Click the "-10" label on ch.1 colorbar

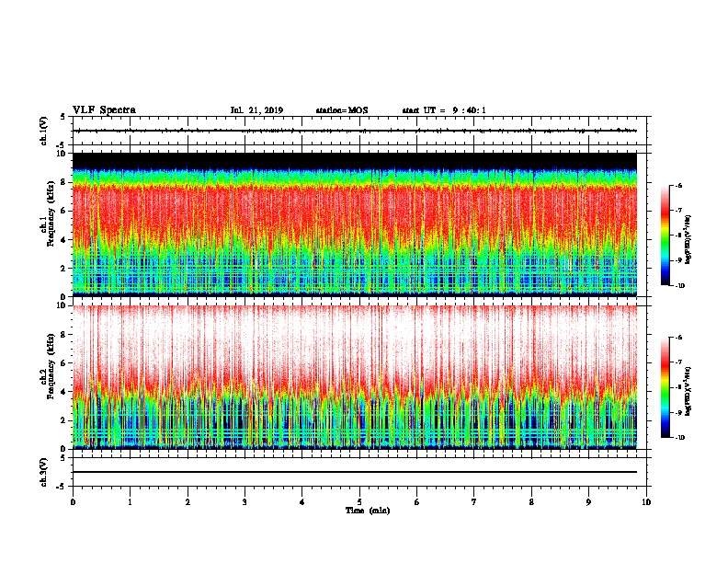680,286
